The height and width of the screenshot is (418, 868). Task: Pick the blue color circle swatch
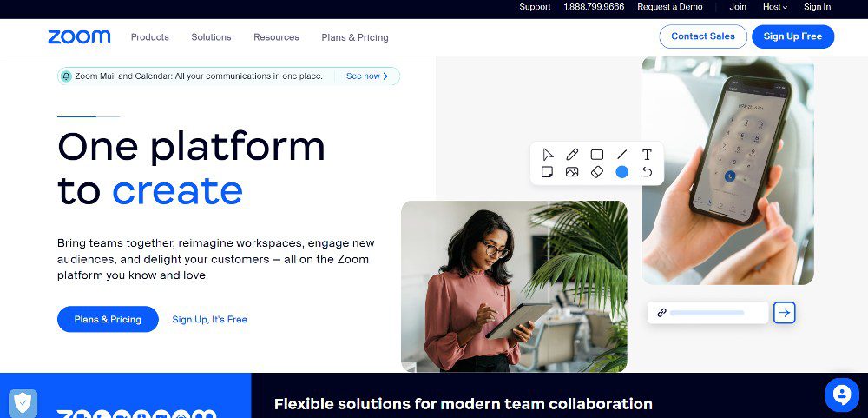click(621, 172)
